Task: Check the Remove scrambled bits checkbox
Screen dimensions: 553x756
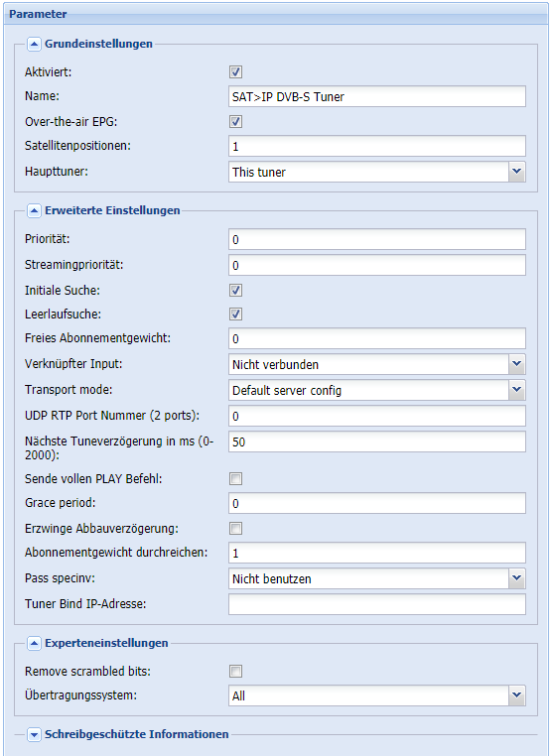Action: click(x=235, y=671)
